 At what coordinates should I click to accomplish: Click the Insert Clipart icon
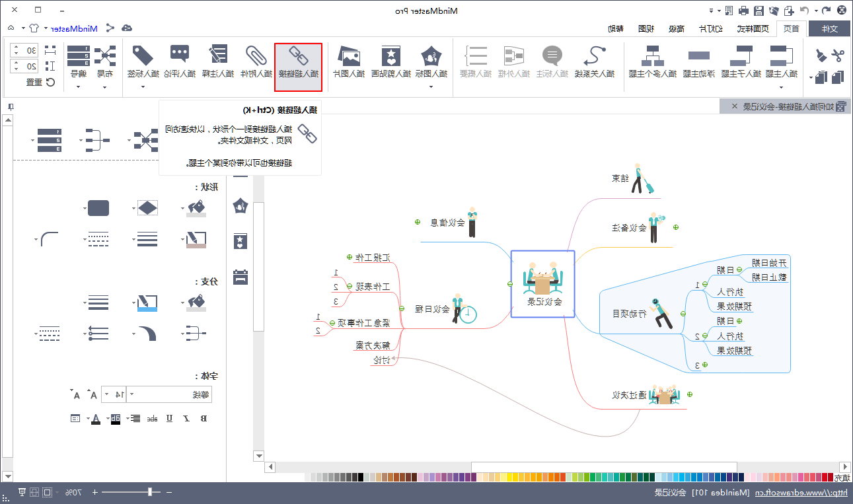coord(390,55)
